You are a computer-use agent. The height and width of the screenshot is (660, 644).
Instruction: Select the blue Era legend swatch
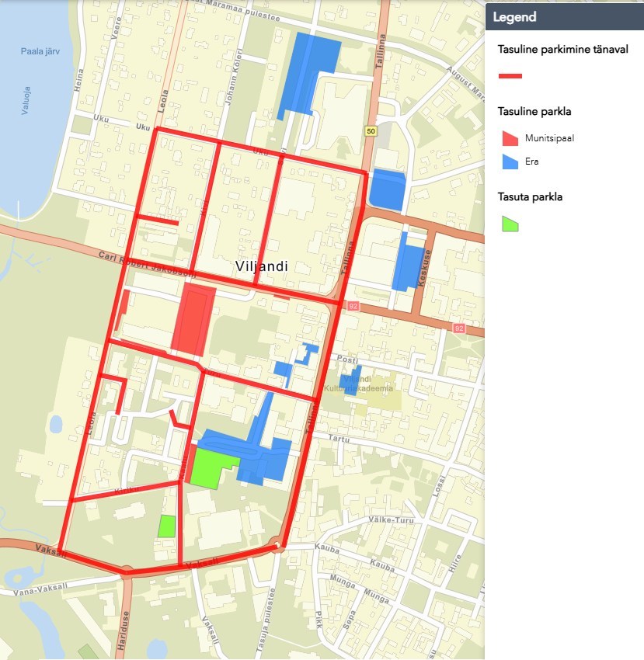point(510,162)
